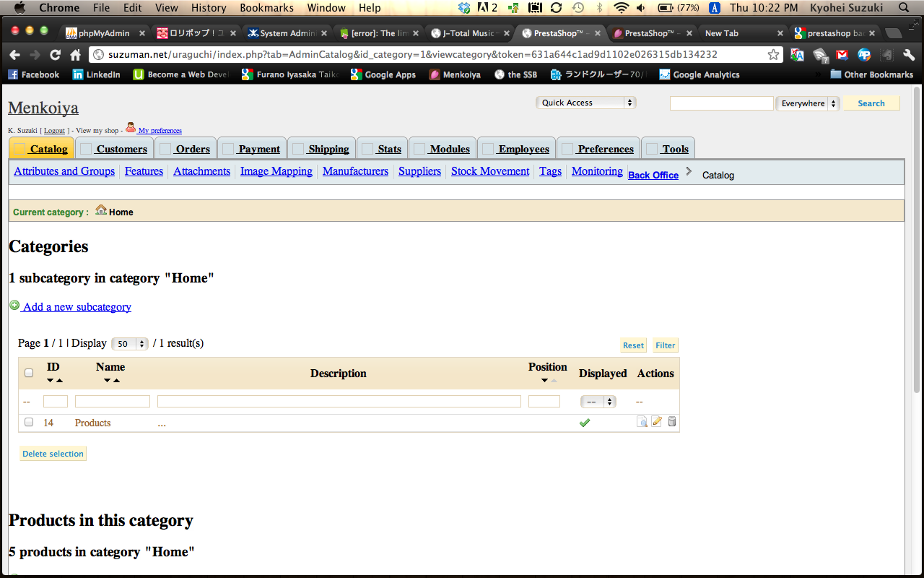924x578 pixels.
Task: Click Chrome's forward arrow button
Action: coord(35,55)
